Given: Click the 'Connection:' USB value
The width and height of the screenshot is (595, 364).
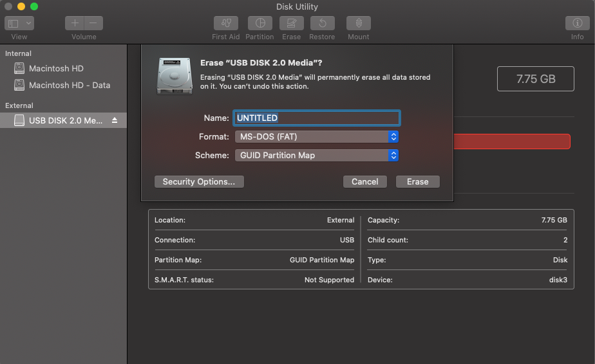Looking at the screenshot, I should coord(347,240).
